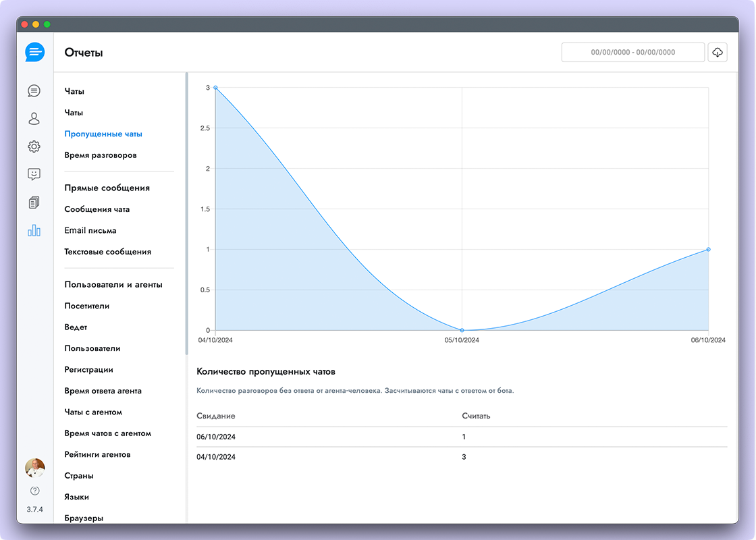
Task: Select the Пропущенные чаты report
Action: click(103, 134)
